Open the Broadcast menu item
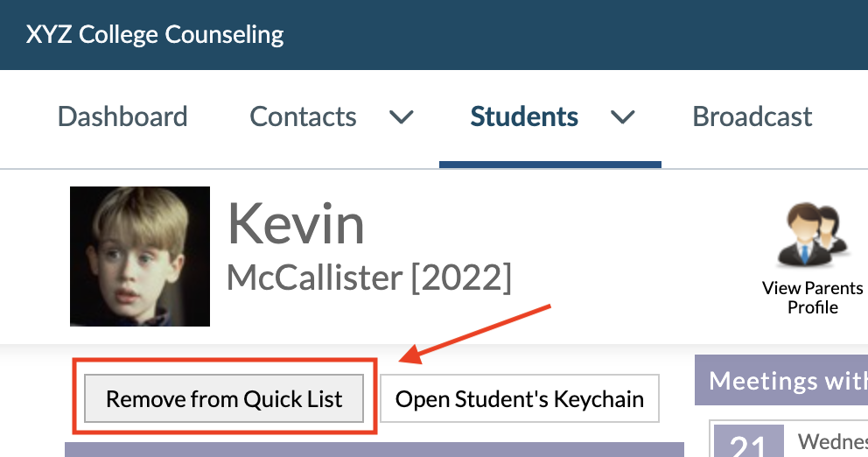The height and width of the screenshot is (457, 868). 752,117
